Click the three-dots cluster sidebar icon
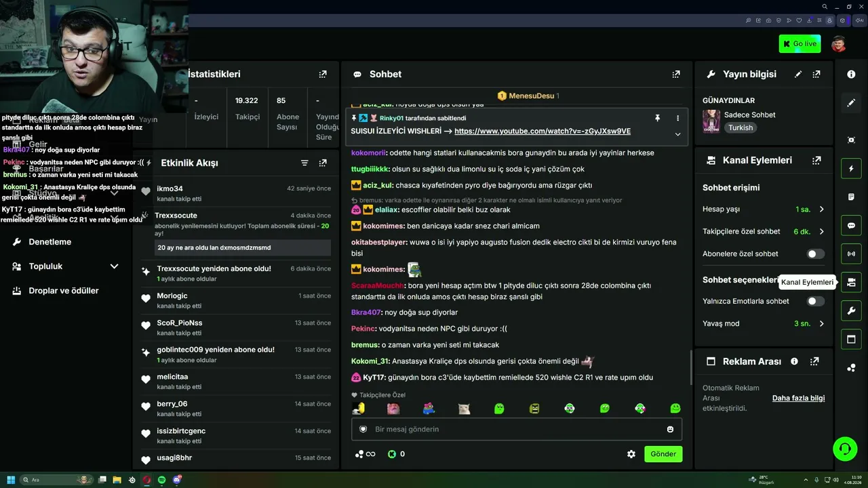Screen dimensions: 868x488 pos(851,368)
